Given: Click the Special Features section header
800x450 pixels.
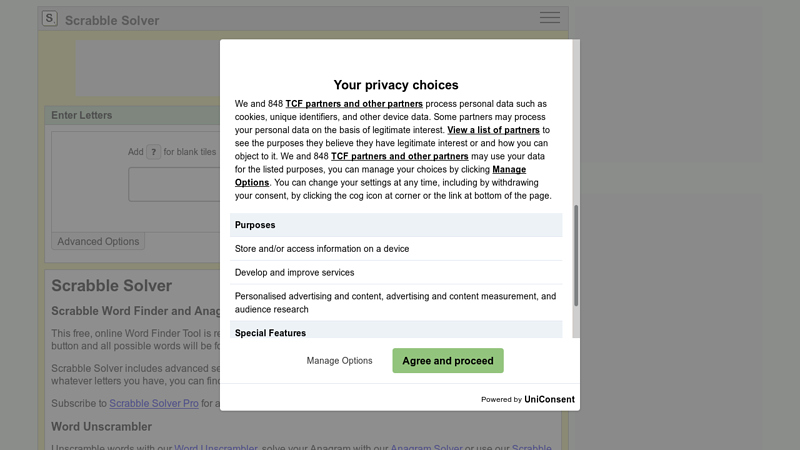Looking at the screenshot, I should 396,331.
